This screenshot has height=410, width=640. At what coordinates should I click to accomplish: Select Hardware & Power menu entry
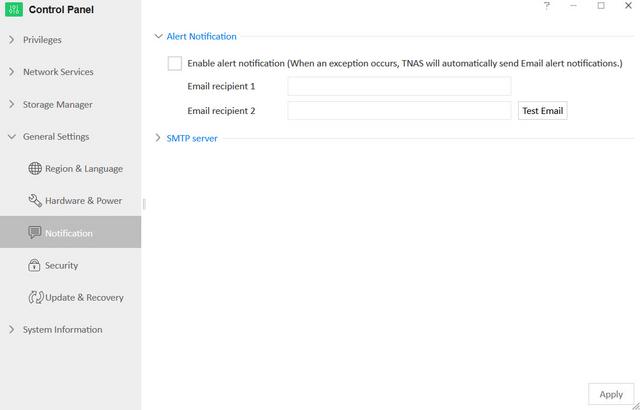click(71, 200)
